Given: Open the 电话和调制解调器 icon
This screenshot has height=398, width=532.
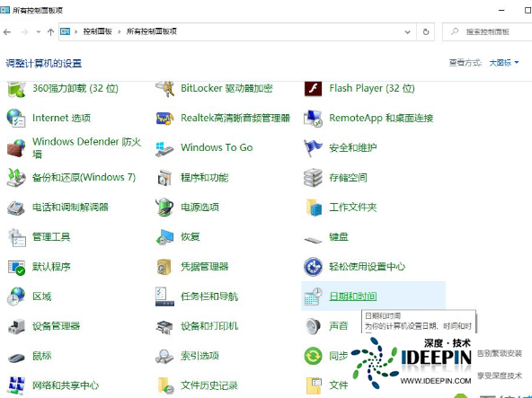Looking at the screenshot, I should click(16, 208).
